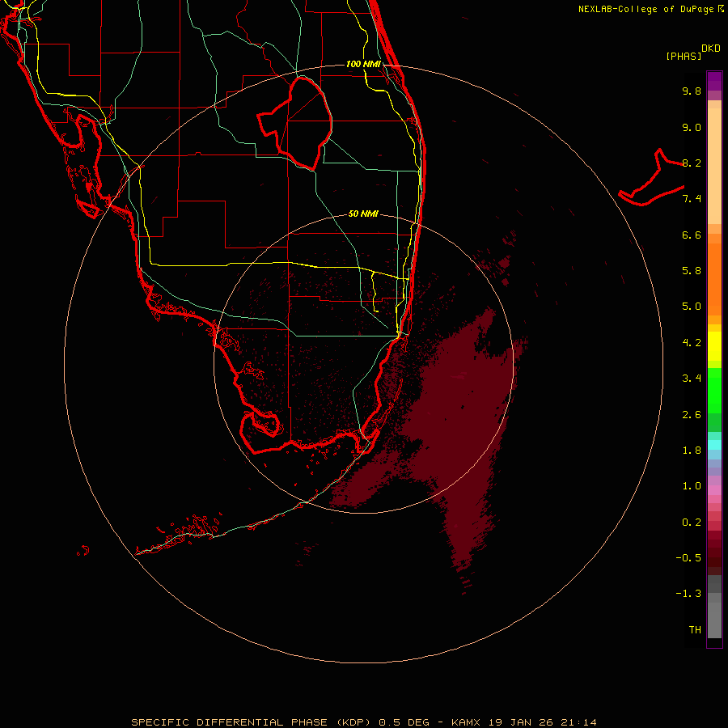Select the 0.2 legend value
Viewport: 728px width, 728px height.
pyautogui.click(x=692, y=523)
